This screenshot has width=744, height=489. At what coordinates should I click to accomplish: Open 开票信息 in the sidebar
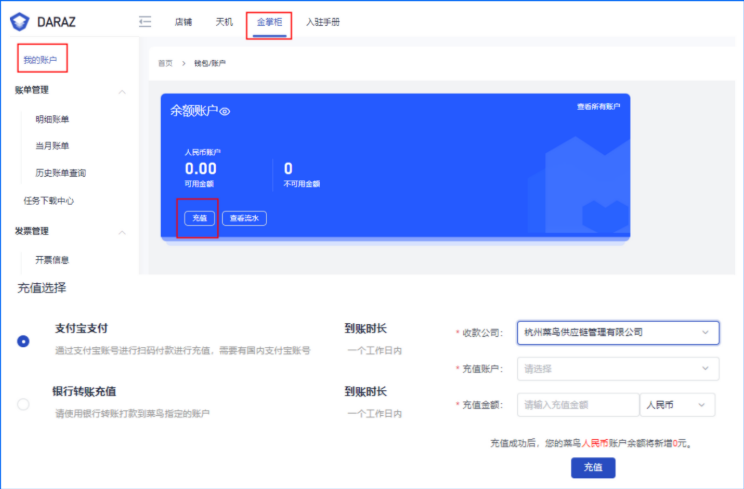[x=52, y=259]
